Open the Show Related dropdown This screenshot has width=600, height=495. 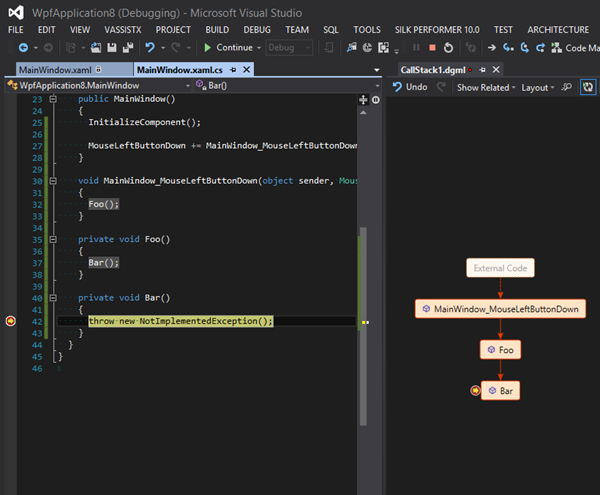486,88
